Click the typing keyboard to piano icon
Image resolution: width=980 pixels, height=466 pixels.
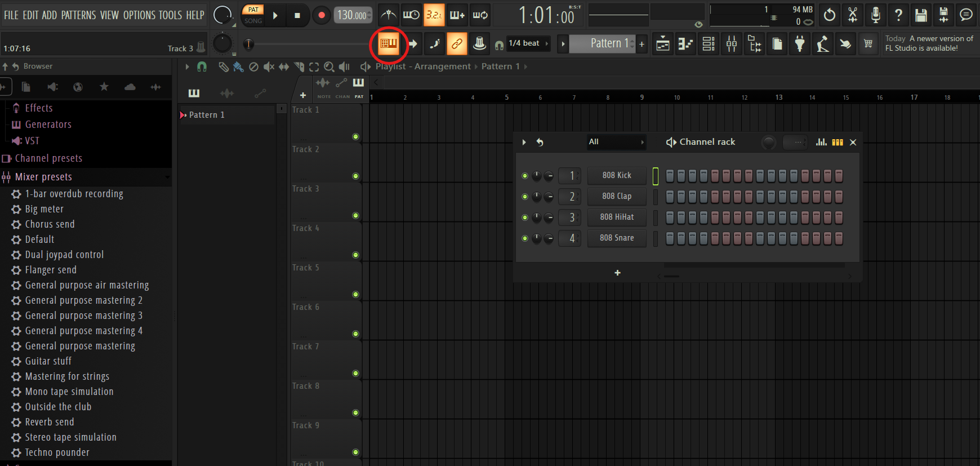click(389, 43)
